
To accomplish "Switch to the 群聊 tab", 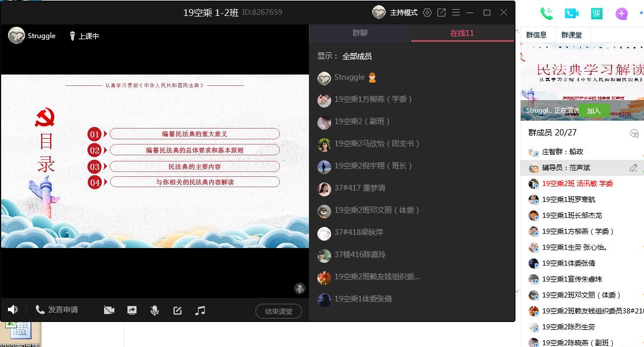I will point(360,33).
